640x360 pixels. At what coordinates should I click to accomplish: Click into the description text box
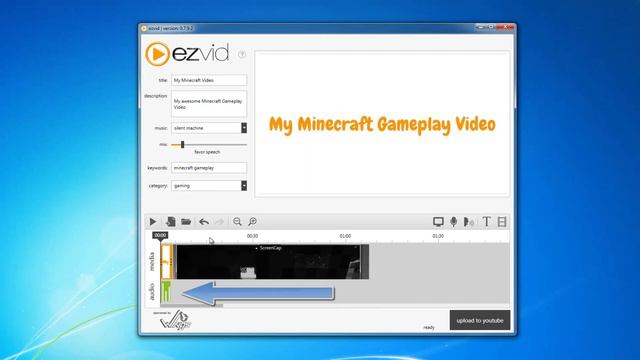209,104
